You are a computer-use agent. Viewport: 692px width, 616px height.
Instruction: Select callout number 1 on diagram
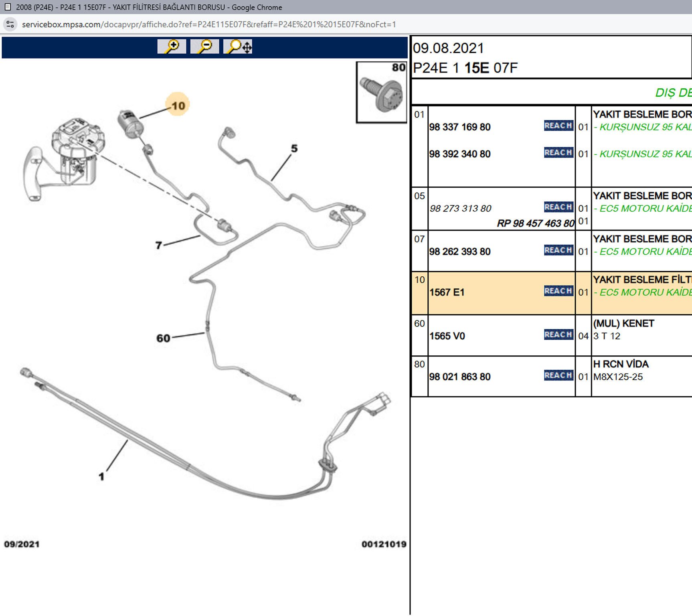[x=101, y=476]
